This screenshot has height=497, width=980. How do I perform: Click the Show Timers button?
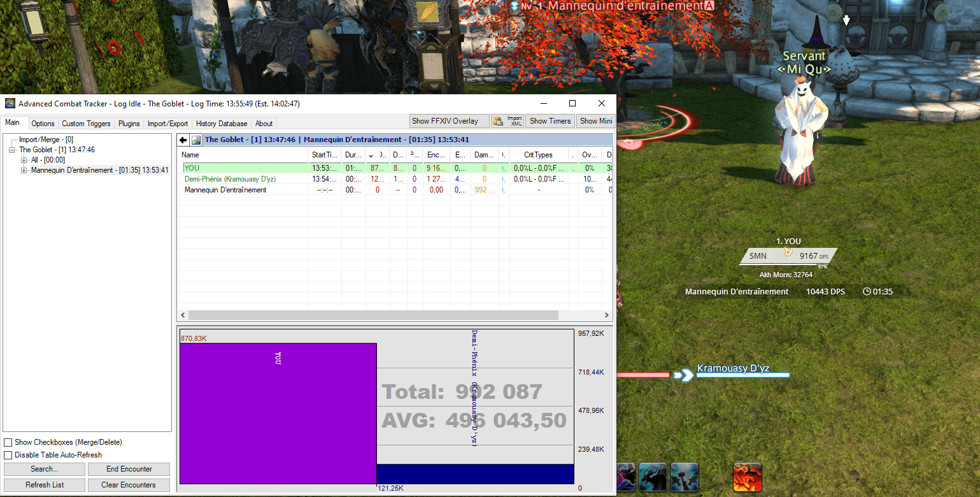click(x=550, y=121)
